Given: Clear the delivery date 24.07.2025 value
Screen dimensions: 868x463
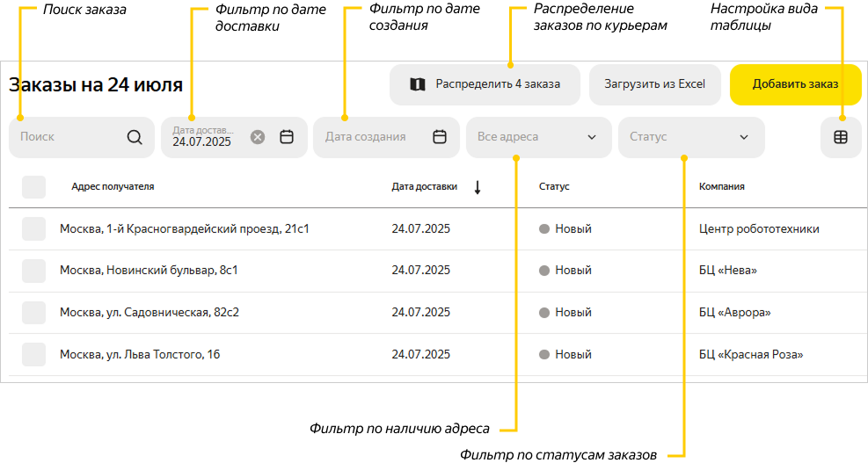Looking at the screenshot, I should 257,137.
